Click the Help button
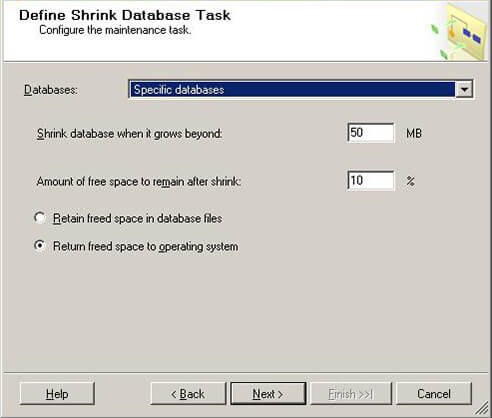The image size is (492, 418). pos(57,394)
